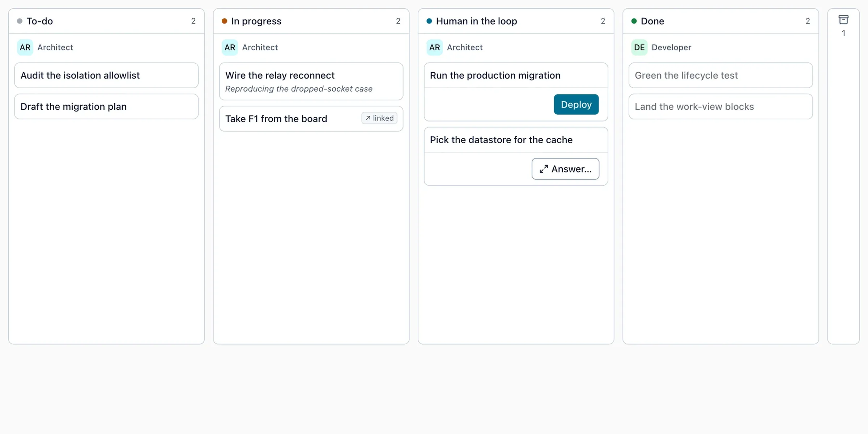Click the count 2 in Human in the loop header
868x434 pixels.
(603, 21)
